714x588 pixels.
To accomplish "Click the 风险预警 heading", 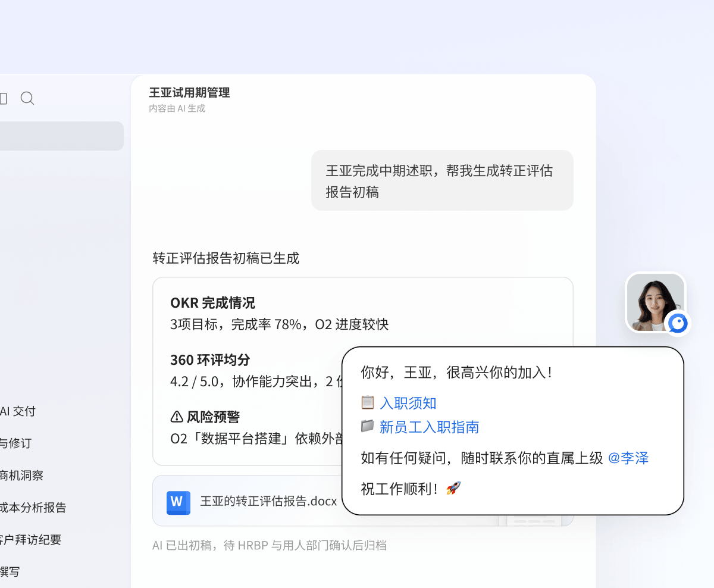I will coord(213,417).
